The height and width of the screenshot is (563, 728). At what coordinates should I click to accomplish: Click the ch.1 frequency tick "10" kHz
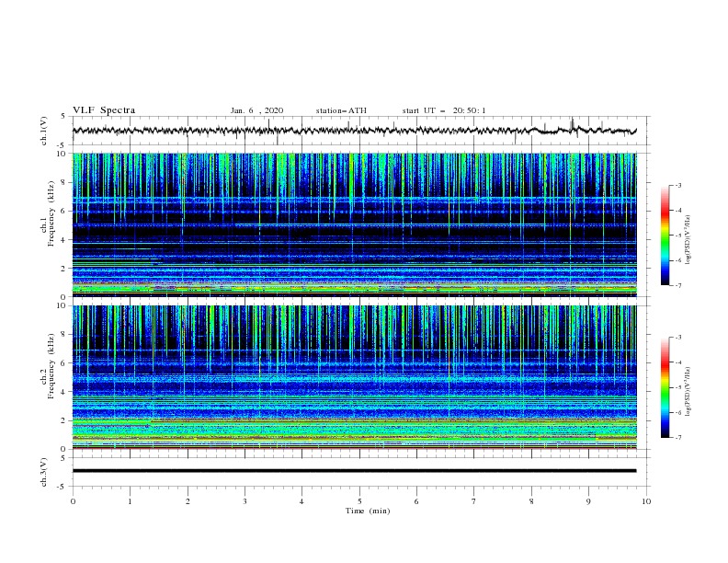(x=62, y=154)
